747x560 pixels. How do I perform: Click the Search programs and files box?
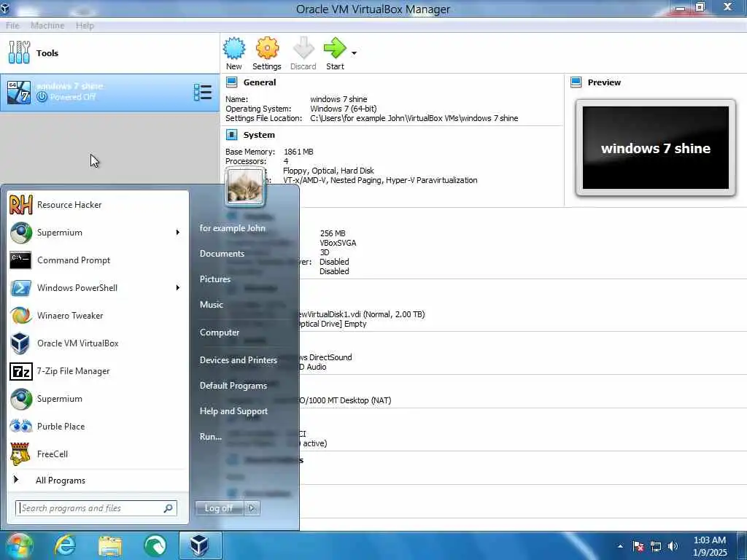(x=96, y=508)
